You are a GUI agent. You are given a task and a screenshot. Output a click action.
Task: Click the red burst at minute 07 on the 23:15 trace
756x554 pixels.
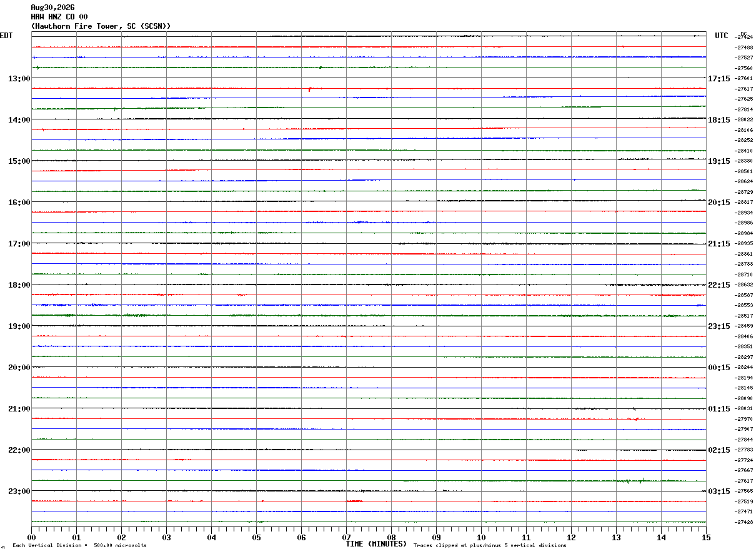click(354, 501)
